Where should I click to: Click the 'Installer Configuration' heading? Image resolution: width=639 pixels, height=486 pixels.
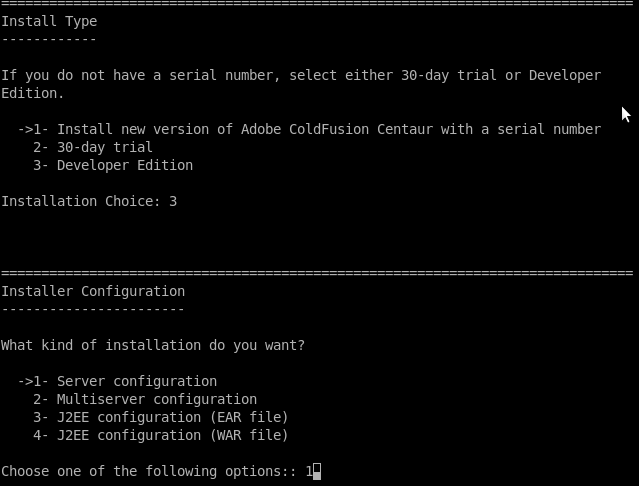[93, 291]
